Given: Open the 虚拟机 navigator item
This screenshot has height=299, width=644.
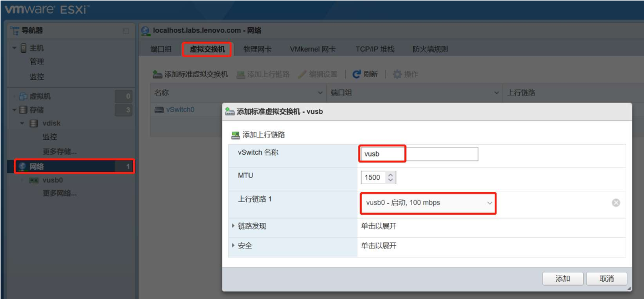Looking at the screenshot, I should point(40,97).
